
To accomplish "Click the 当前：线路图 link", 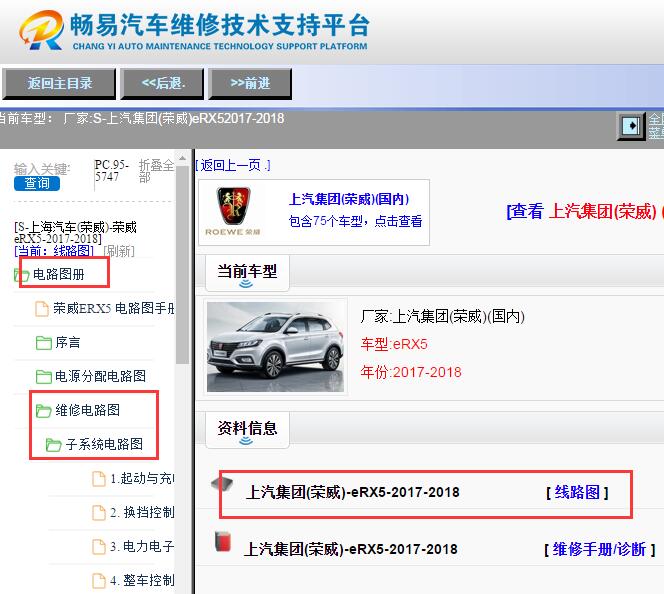I will 54,251.
